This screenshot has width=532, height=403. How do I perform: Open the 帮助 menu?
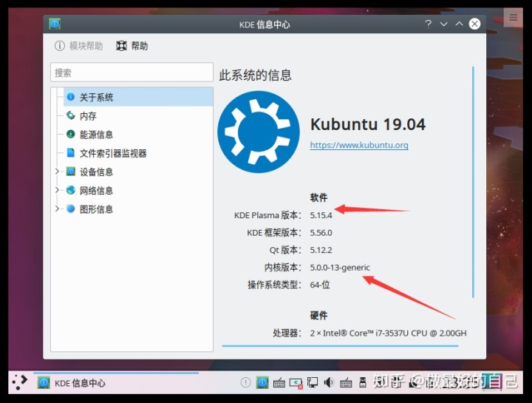click(132, 46)
